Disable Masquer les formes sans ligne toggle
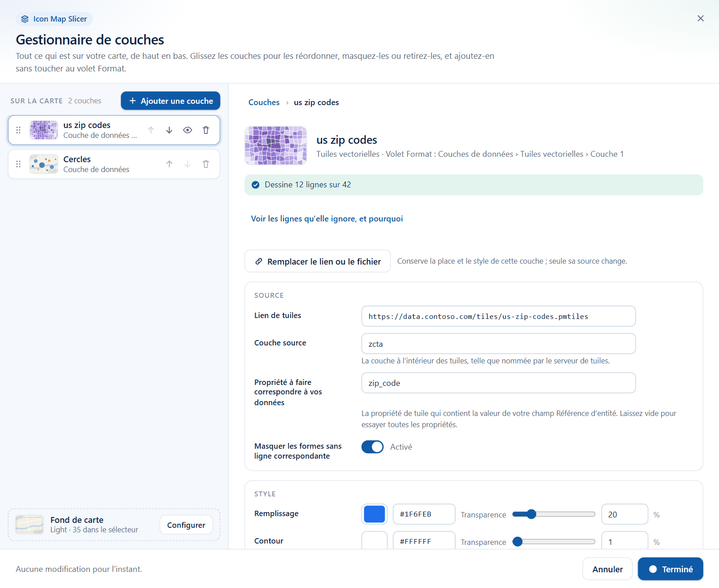The height and width of the screenshot is (588, 719). (373, 447)
